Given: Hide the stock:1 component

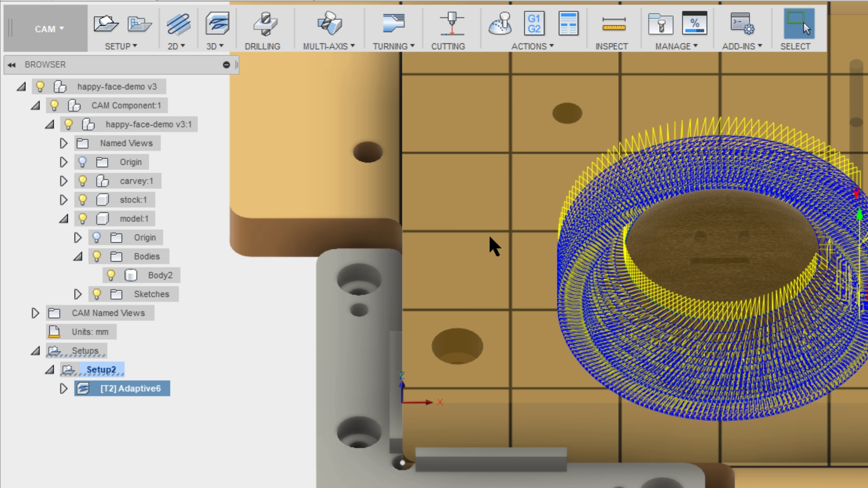Looking at the screenshot, I should 82,200.
